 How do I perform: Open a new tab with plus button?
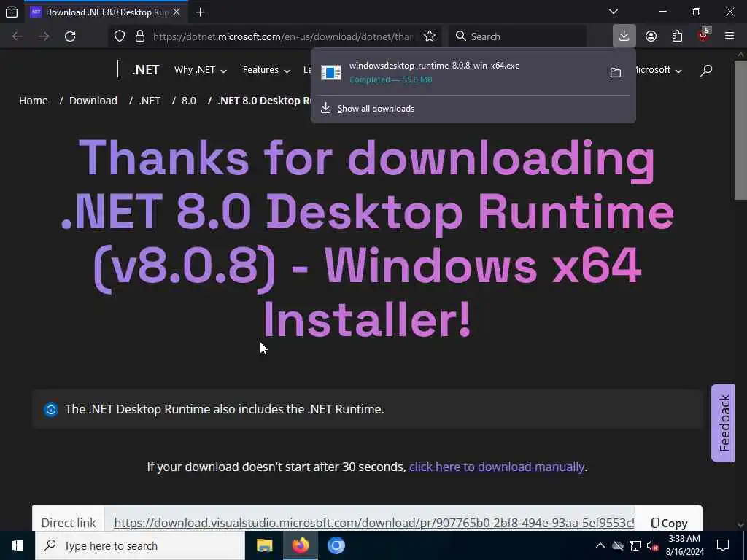click(x=200, y=12)
